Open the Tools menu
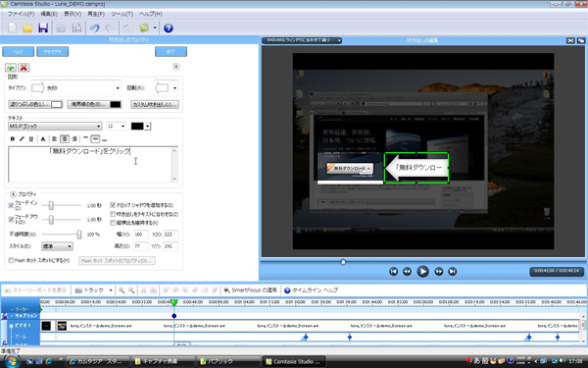This screenshot has height=368, width=588. pos(122,14)
